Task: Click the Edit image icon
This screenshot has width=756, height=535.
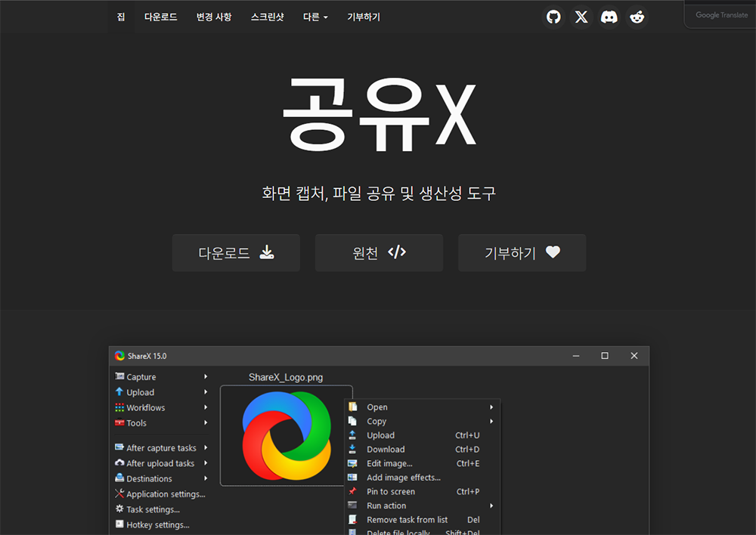Action: coord(352,463)
